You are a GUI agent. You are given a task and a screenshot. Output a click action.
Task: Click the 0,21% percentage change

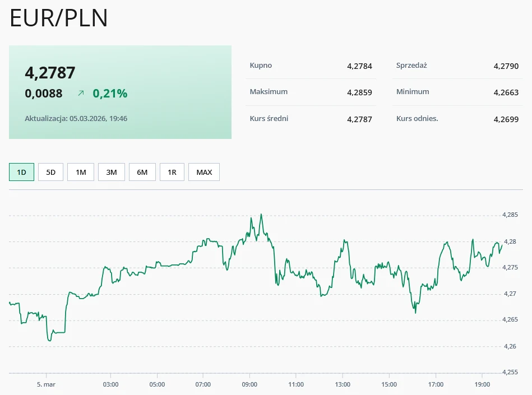(x=110, y=94)
